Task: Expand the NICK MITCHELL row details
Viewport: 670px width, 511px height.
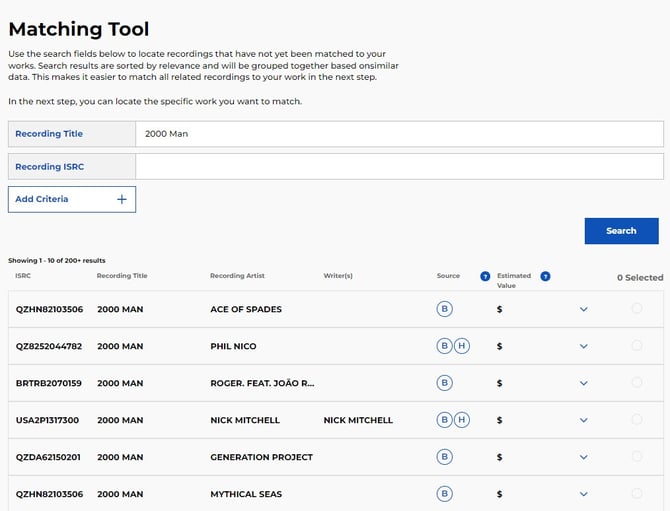Action: [x=584, y=420]
